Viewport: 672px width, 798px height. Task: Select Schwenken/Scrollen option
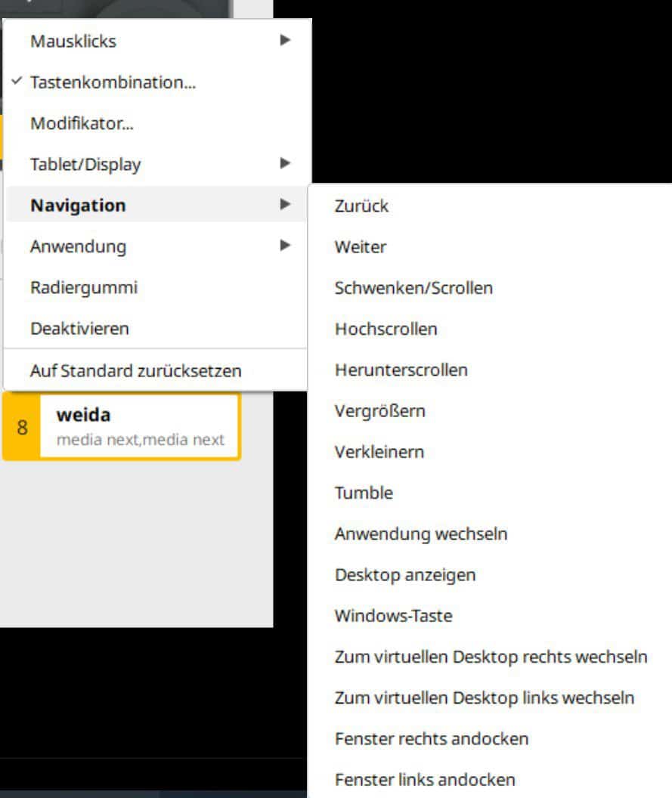(413, 288)
